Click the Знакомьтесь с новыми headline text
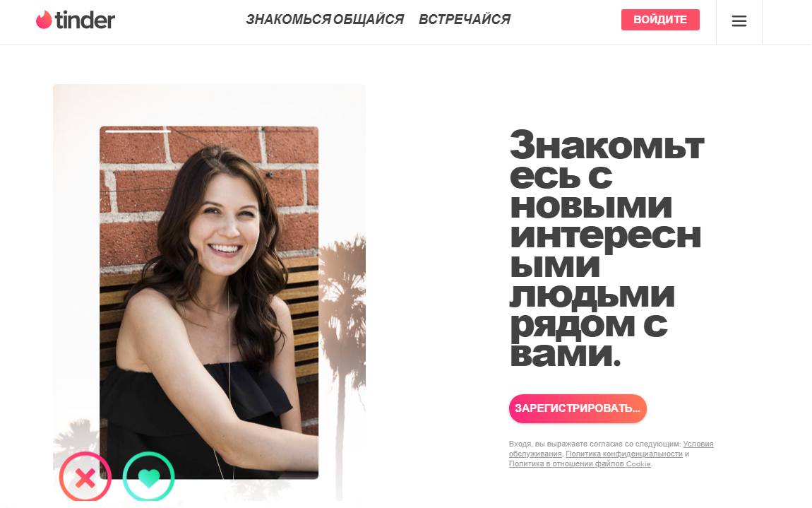The height and width of the screenshot is (508, 812). [607, 249]
